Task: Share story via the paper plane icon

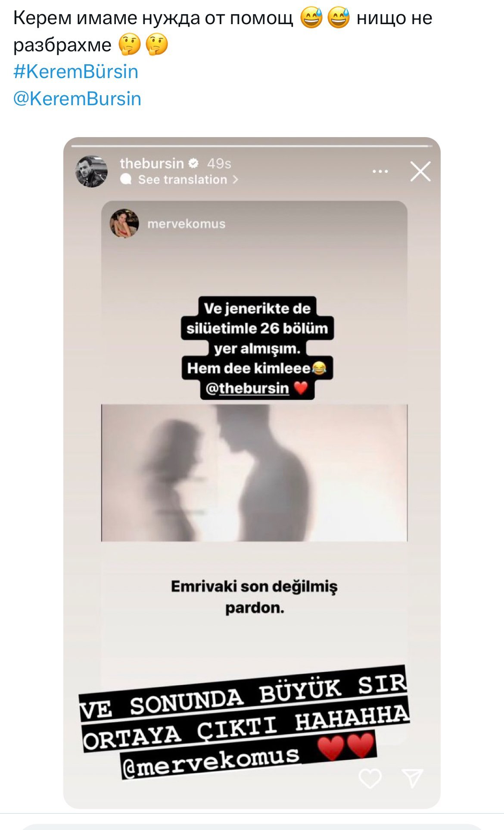Action: click(x=412, y=778)
